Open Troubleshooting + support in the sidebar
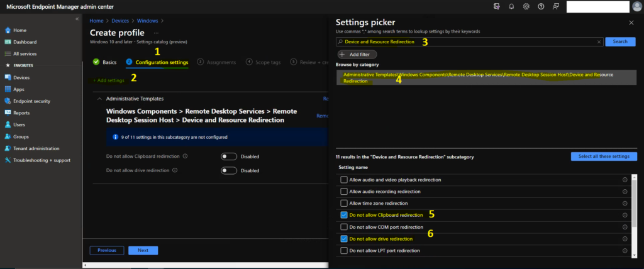 (x=41, y=160)
